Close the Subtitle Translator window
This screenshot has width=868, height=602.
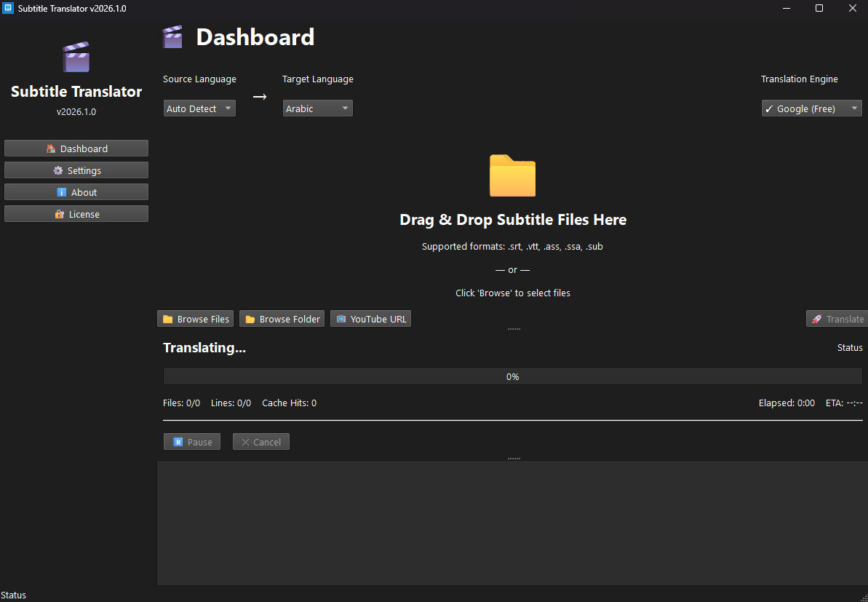click(x=853, y=8)
